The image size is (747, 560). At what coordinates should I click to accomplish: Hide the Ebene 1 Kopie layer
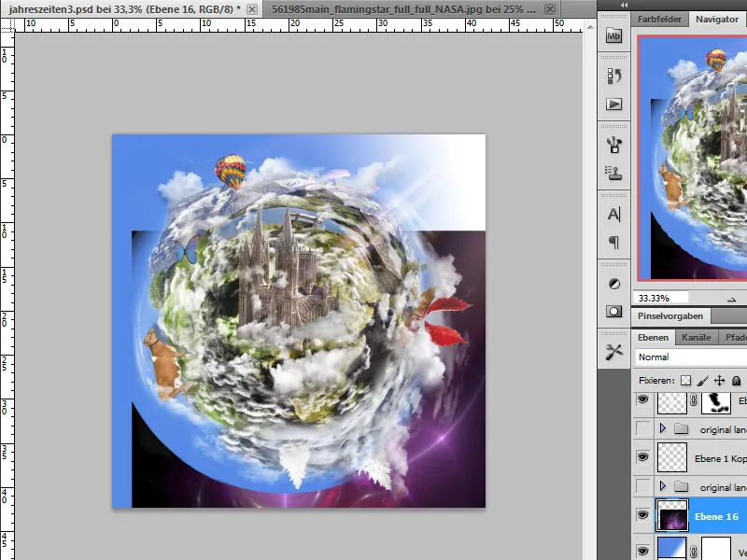coord(642,457)
